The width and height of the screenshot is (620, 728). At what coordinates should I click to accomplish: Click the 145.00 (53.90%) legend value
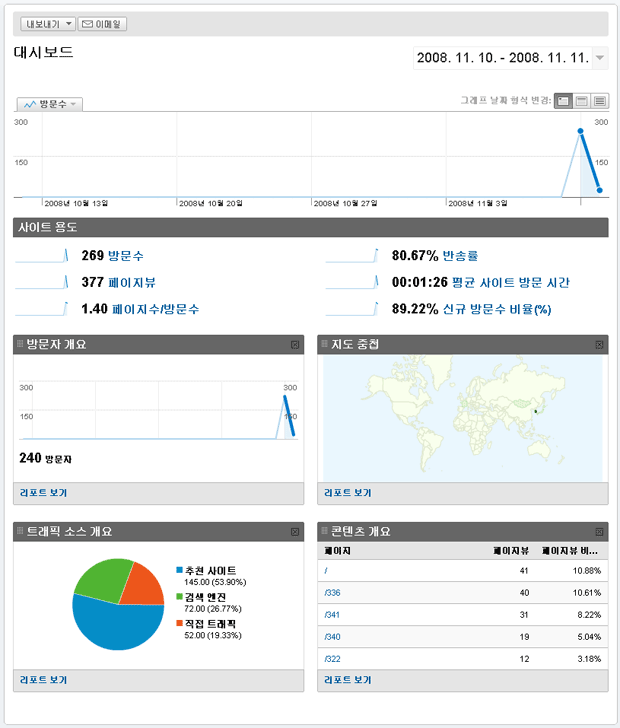(x=215, y=582)
